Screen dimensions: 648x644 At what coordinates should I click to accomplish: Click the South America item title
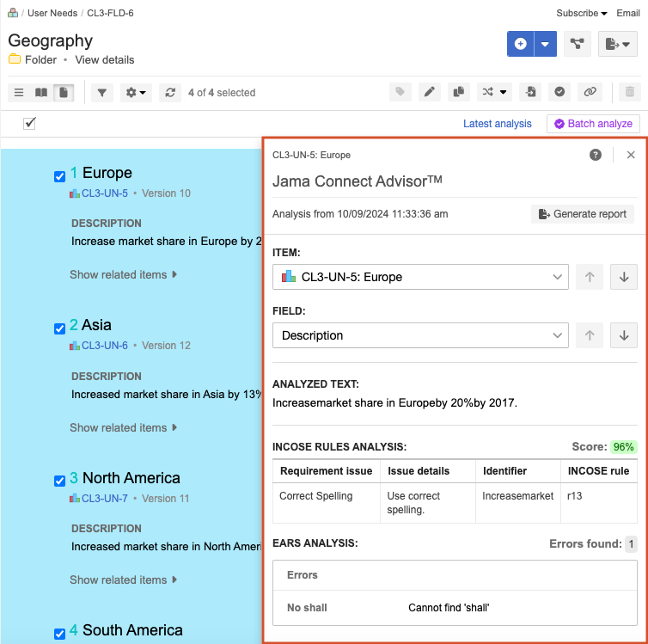point(132,630)
